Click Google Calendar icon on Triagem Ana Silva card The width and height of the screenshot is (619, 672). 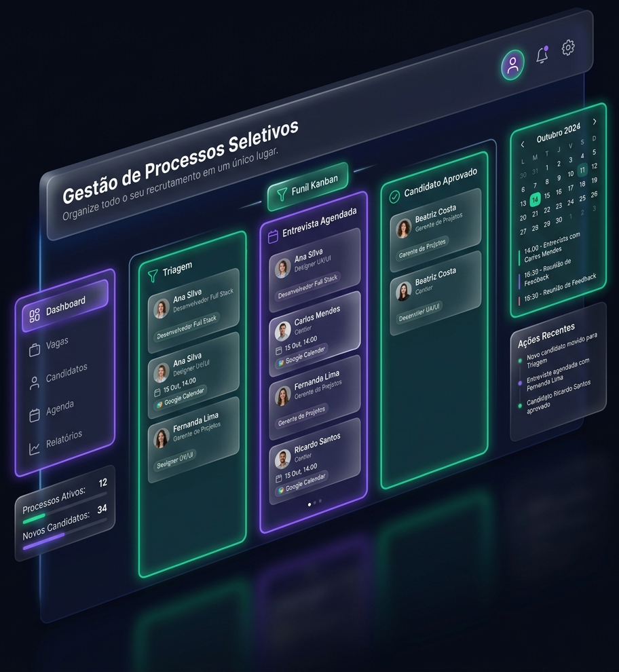[x=160, y=404]
